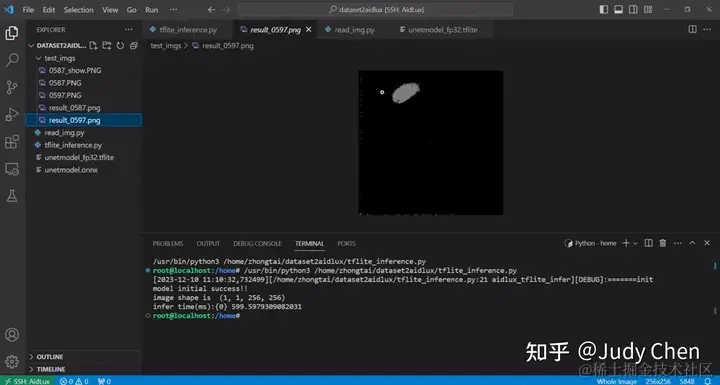Show the OUTPUT panel tab
This screenshot has height=385, width=720.
pos(208,243)
